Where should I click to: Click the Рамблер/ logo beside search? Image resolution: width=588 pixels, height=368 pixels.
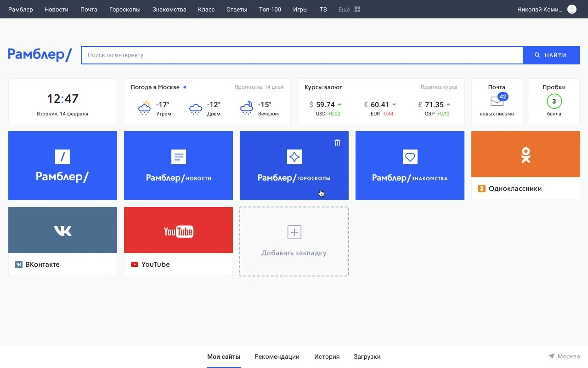(x=40, y=55)
